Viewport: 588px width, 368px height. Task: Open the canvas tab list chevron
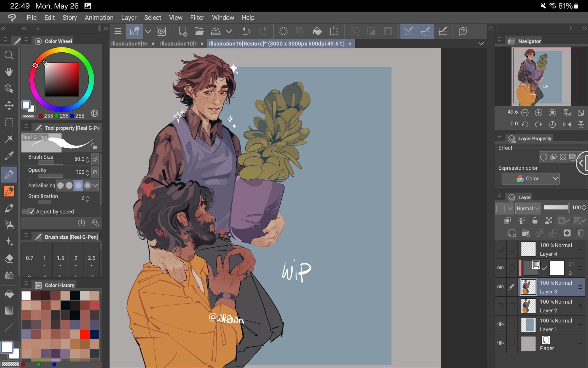tap(481, 44)
